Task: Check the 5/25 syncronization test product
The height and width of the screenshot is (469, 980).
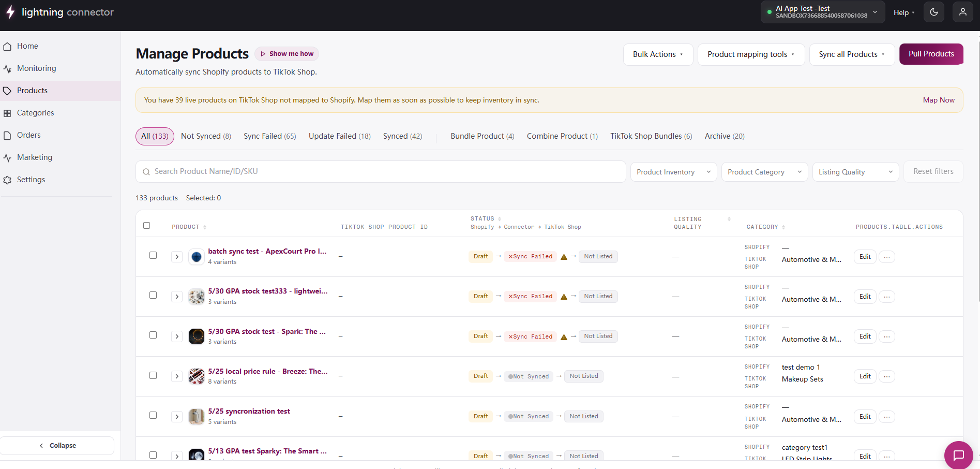Action: click(153, 415)
